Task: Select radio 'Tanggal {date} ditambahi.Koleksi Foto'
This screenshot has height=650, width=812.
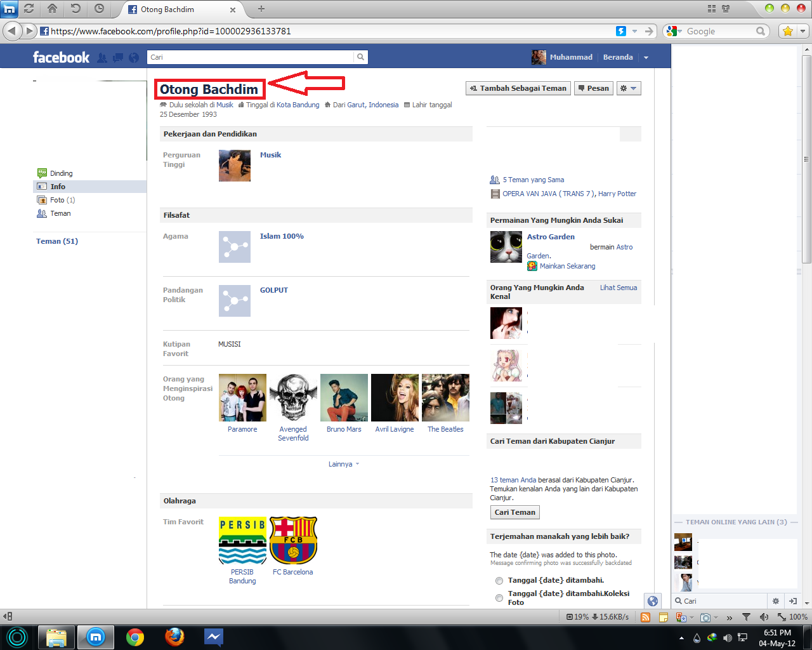Action: pyautogui.click(x=499, y=598)
